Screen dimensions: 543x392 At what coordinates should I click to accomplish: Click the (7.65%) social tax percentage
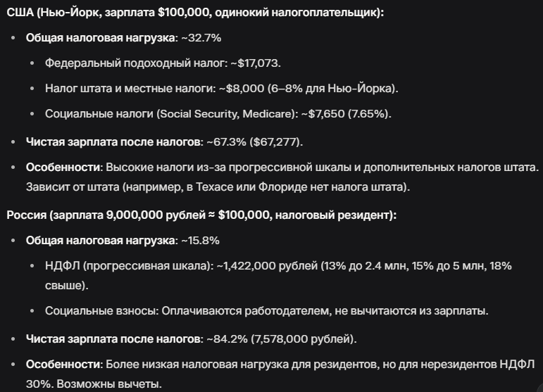(370, 113)
